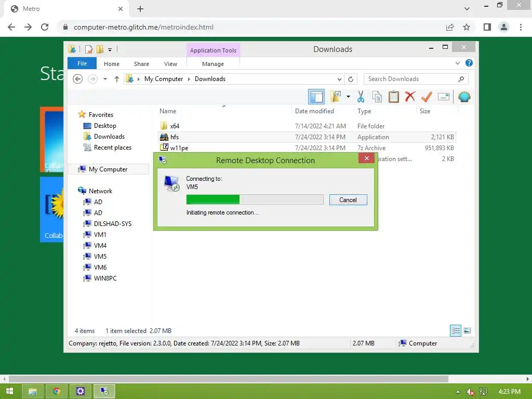The image size is (532, 399).
Task: Switch to details view icon
Action: (x=455, y=330)
